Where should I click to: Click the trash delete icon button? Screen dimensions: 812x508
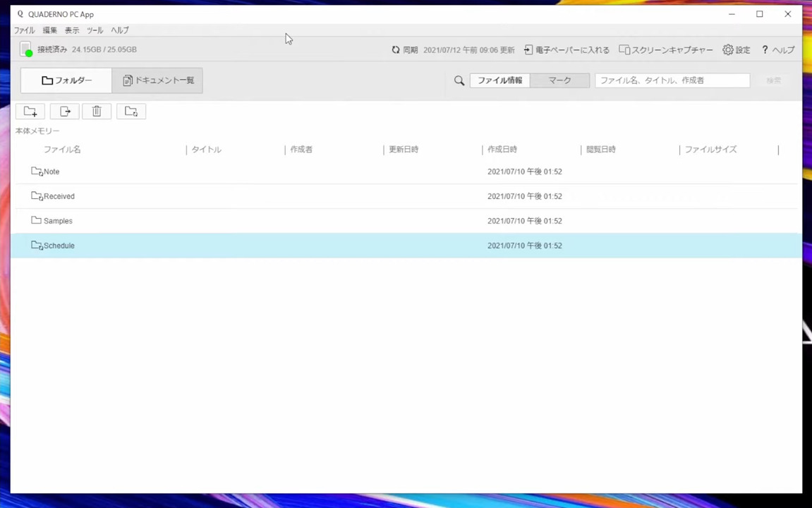97,111
